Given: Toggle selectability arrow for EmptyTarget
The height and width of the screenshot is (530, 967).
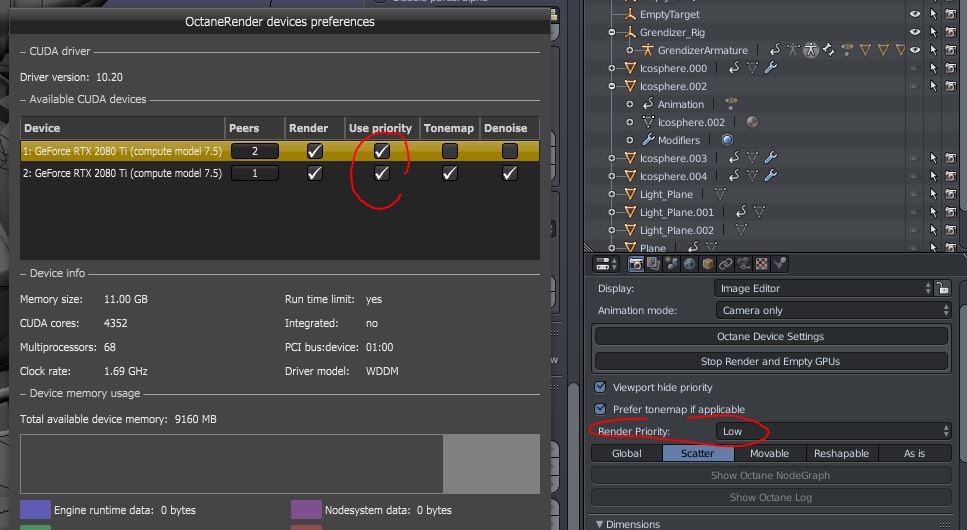Looking at the screenshot, I should 933,14.
